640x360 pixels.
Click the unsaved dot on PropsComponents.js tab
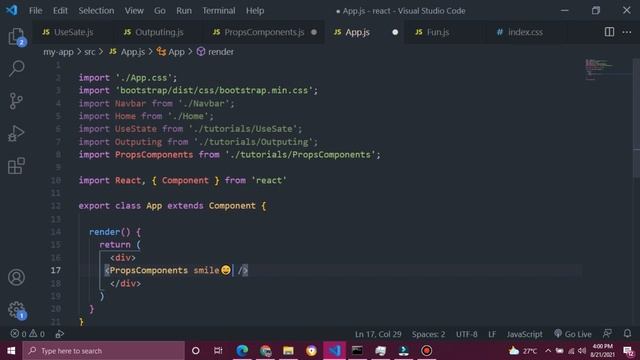pyautogui.click(x=313, y=32)
